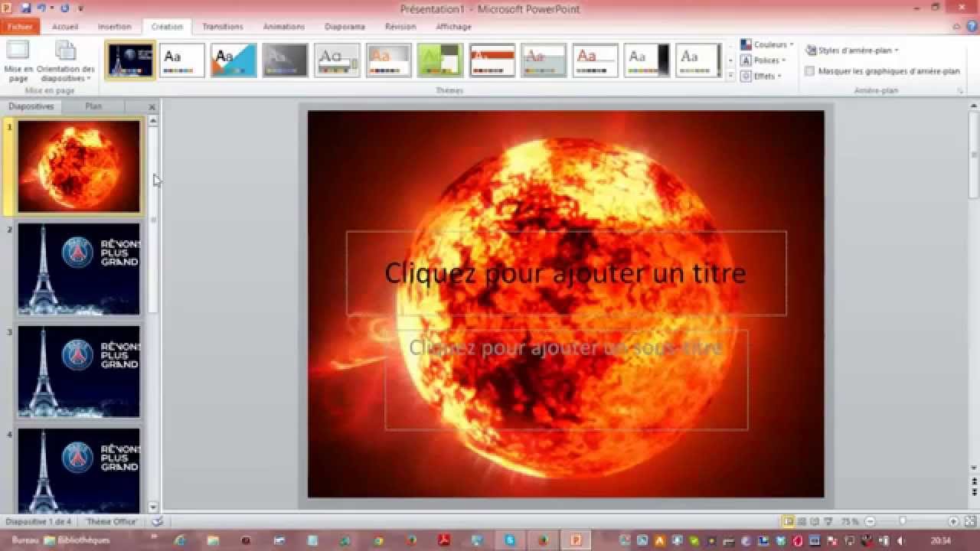Screen dimensions: 980x551
Task: Go to previous slide double-arrow button
Action: click(974, 481)
